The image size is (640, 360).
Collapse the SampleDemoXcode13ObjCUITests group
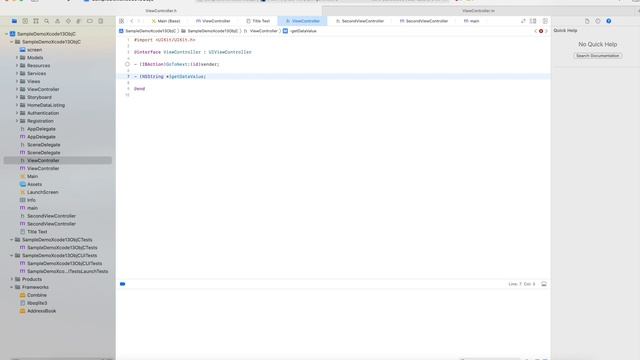[11, 256]
